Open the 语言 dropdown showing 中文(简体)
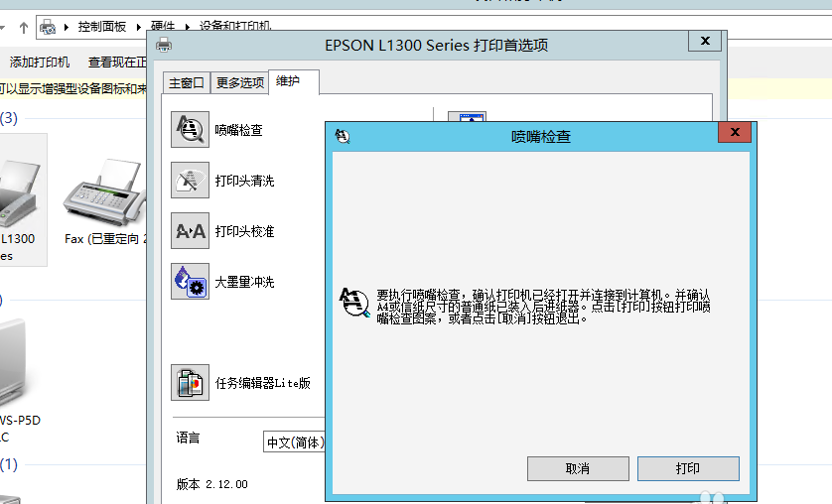The image size is (832, 504). [295, 442]
